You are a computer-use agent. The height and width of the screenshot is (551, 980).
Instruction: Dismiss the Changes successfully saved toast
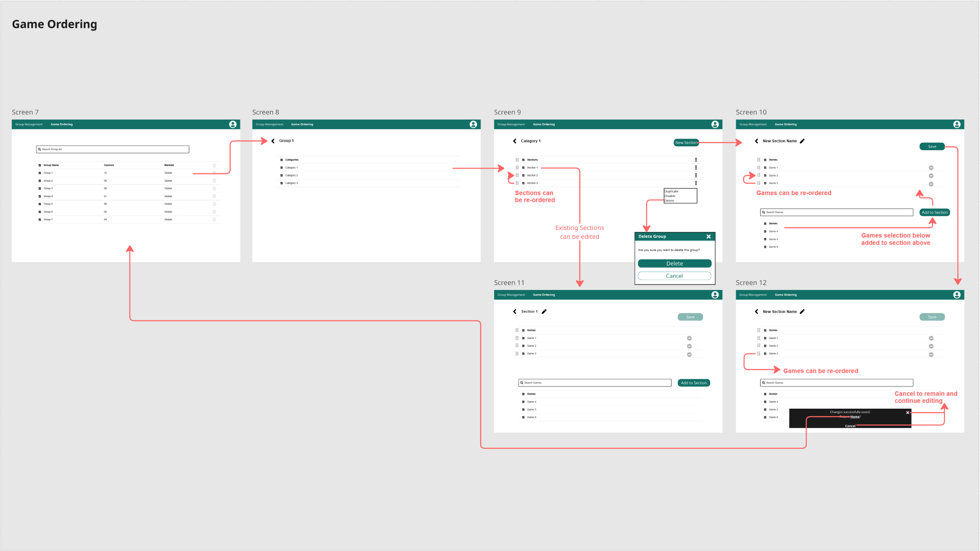[x=907, y=412]
